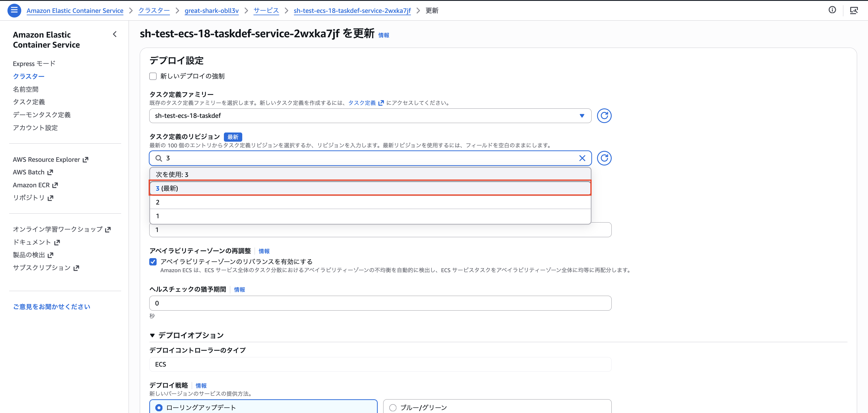
Task: Click the search magnifier icon in revision field
Action: click(159, 158)
